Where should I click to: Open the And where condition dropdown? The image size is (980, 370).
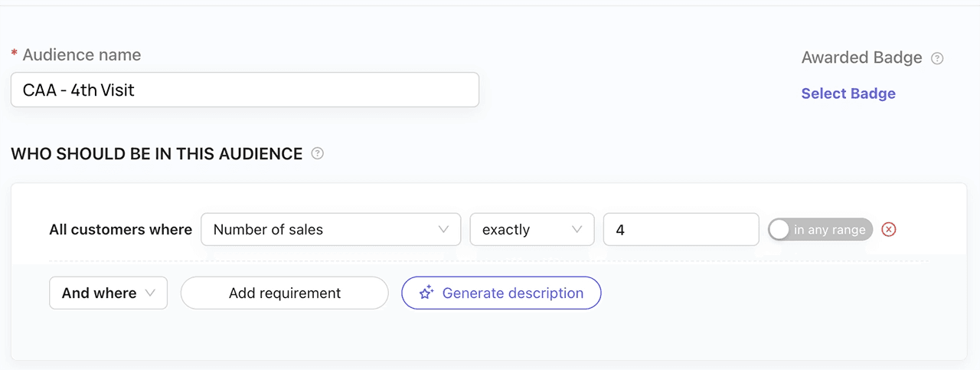108,293
